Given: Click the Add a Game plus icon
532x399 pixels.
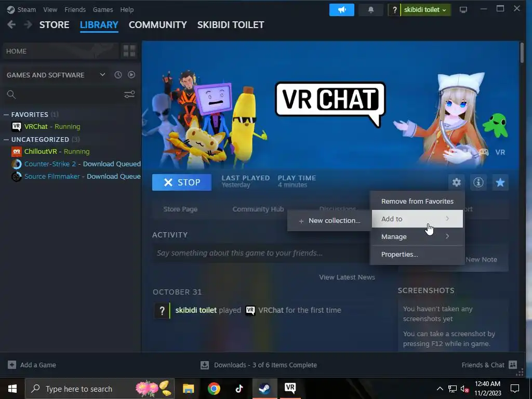Looking at the screenshot, I should point(12,365).
